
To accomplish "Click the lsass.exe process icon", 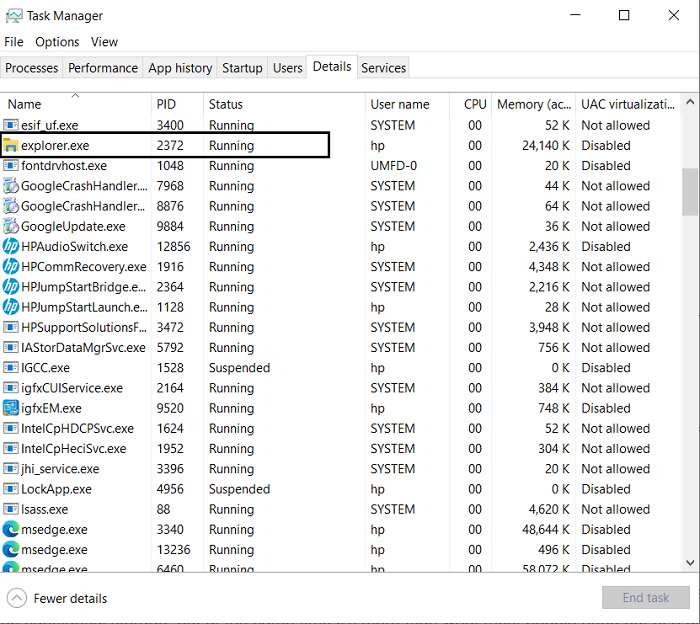I will point(11,510).
